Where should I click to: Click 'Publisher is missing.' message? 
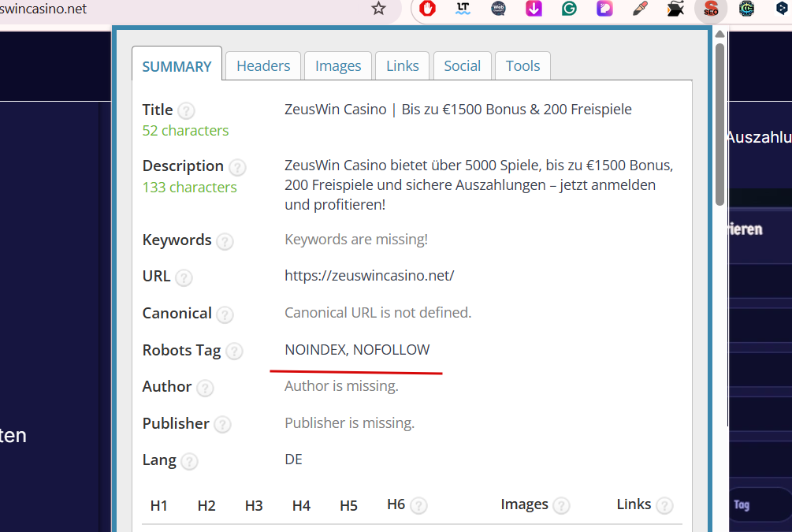[350, 423]
